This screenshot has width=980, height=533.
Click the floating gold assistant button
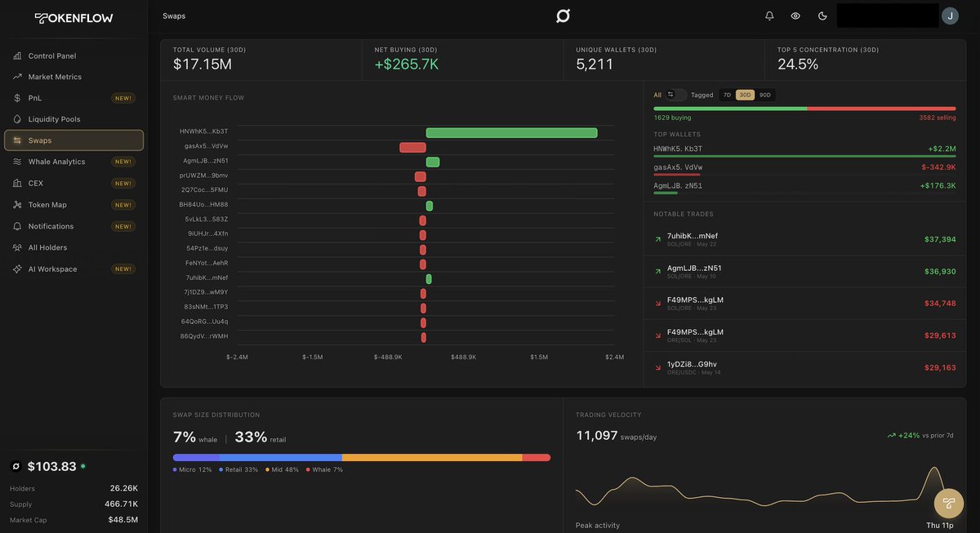[949, 503]
